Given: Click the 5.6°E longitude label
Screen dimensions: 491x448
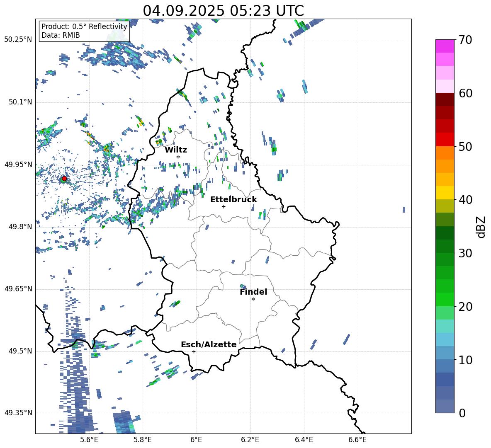Looking at the screenshot, I should pos(89,440).
